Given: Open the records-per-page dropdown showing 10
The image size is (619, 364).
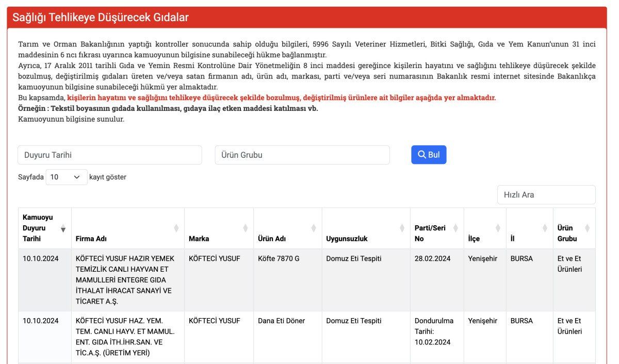Looking at the screenshot, I should [x=67, y=177].
